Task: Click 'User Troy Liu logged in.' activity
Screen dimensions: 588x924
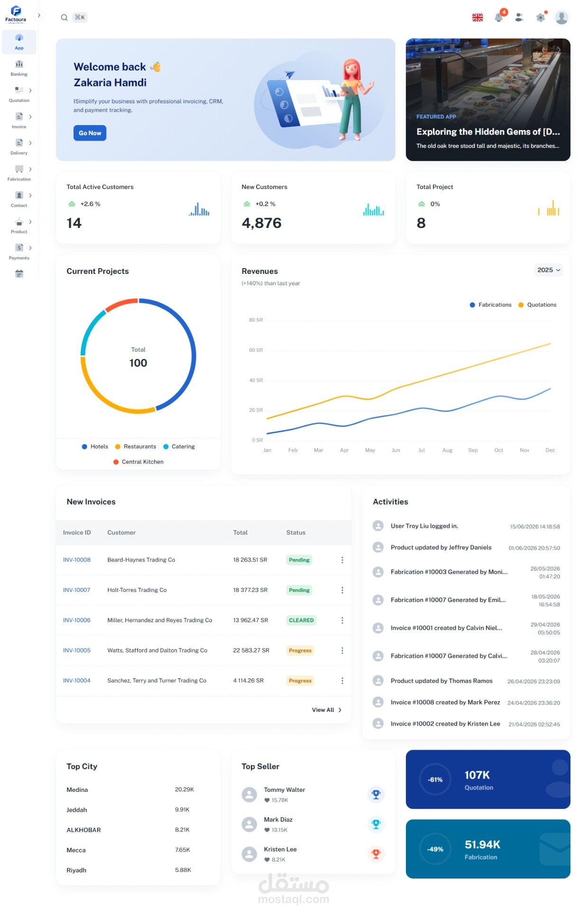Action: [x=424, y=526]
